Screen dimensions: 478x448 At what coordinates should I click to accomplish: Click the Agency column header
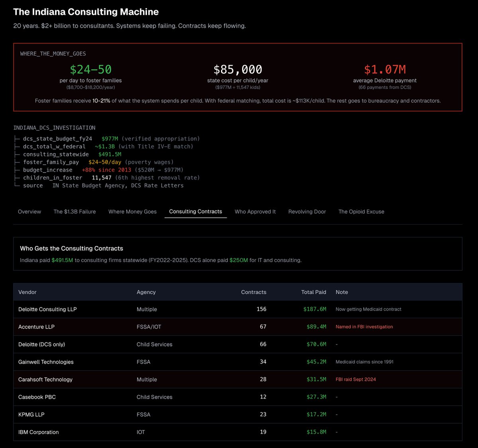coord(146,292)
